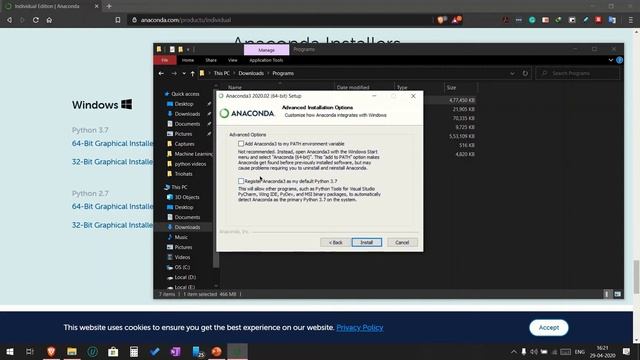Open Music folder in navigation pane

[181, 237]
